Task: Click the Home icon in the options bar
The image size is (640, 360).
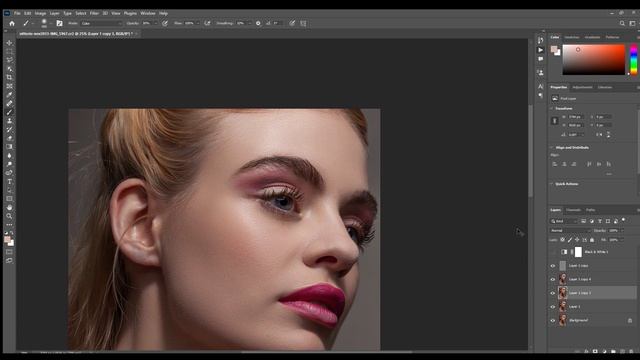Action: tap(12, 23)
